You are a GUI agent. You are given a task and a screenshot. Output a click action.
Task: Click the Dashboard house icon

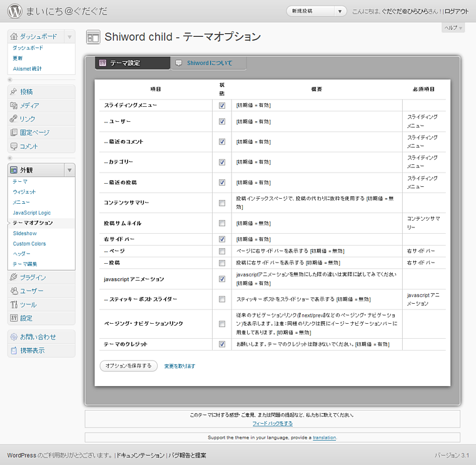[14, 37]
